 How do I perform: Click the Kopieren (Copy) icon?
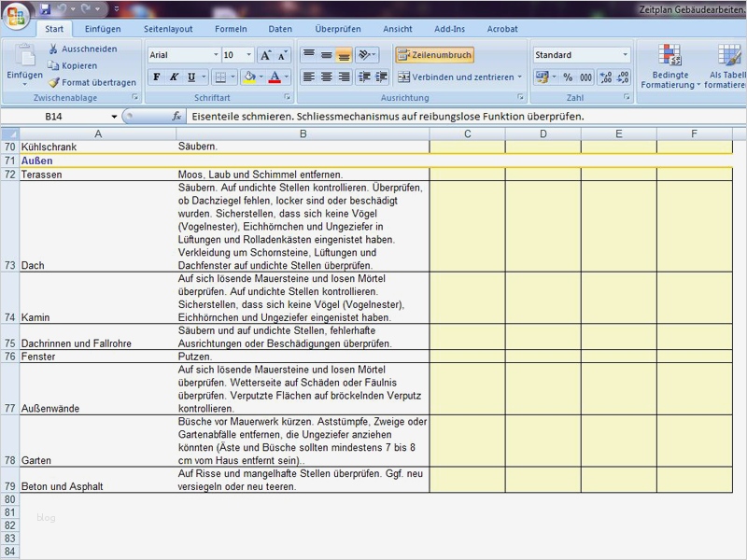(54, 64)
